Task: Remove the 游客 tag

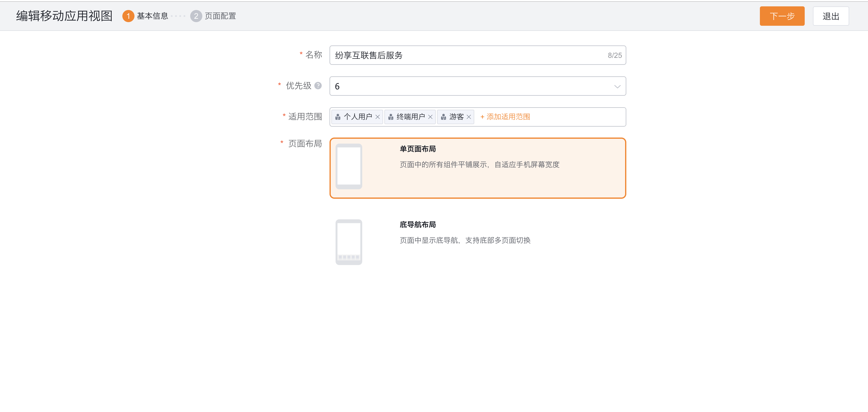Action: pyautogui.click(x=468, y=117)
